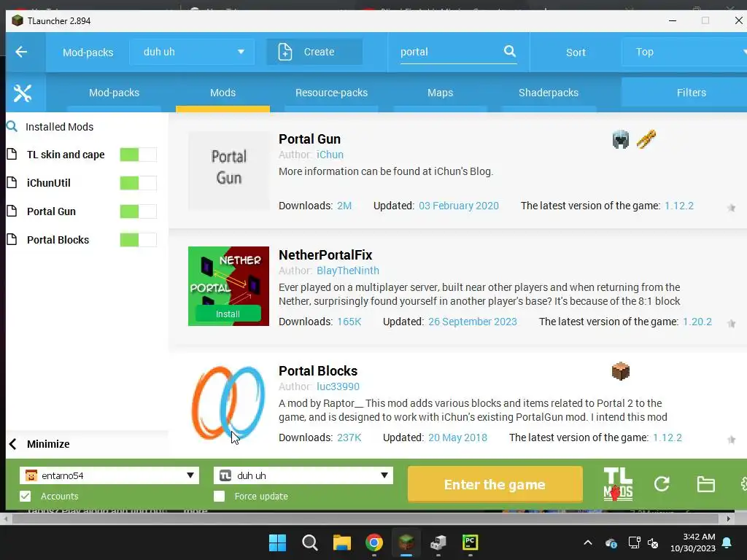
Task: Open the duh uh version dropdown at bottom
Action: 303,475
